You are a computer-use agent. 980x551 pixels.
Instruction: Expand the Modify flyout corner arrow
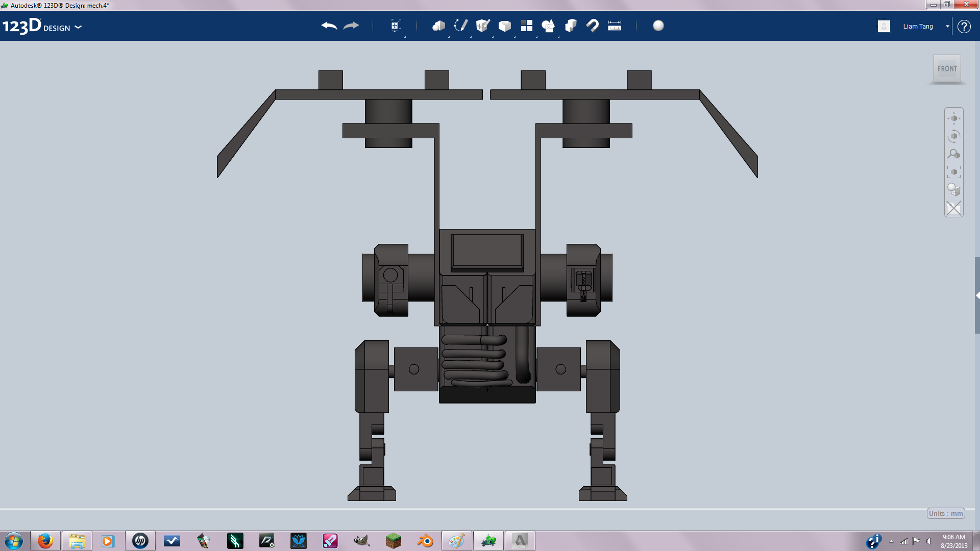(x=515, y=37)
